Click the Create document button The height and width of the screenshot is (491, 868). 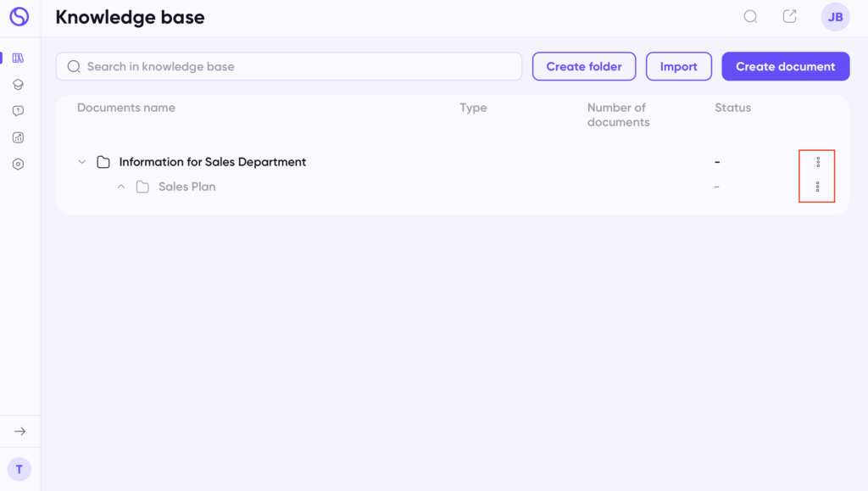(x=786, y=66)
